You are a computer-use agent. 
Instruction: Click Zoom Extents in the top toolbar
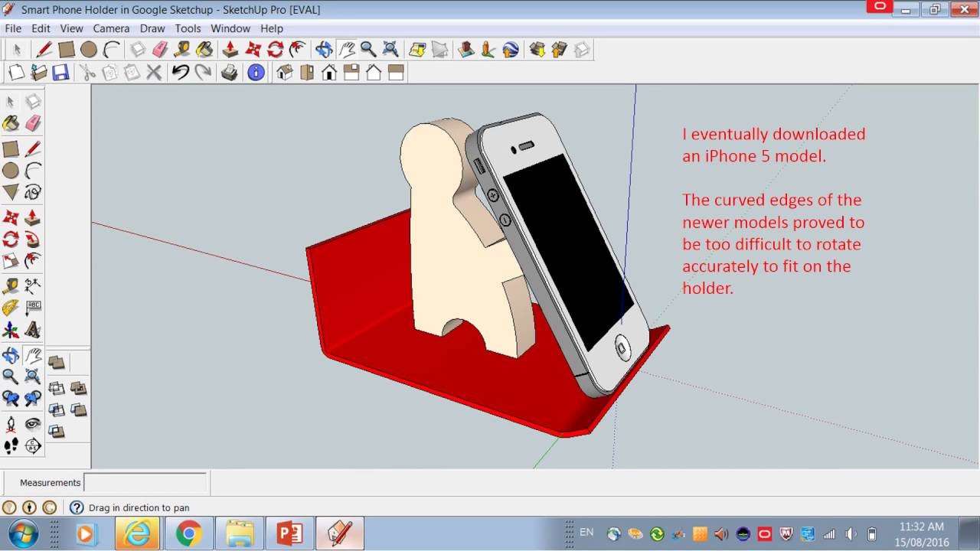click(x=390, y=50)
